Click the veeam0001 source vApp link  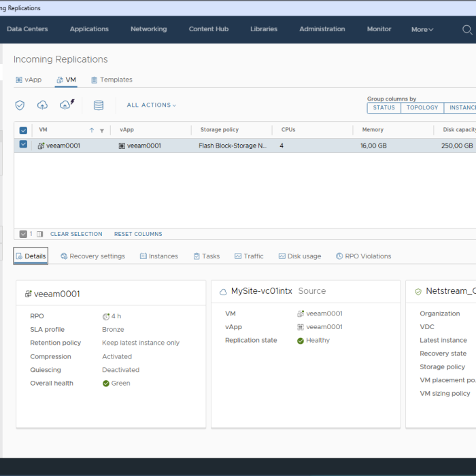point(324,327)
